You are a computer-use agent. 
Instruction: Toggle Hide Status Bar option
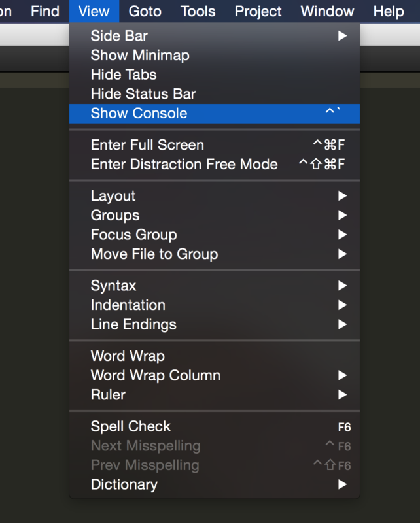(143, 94)
